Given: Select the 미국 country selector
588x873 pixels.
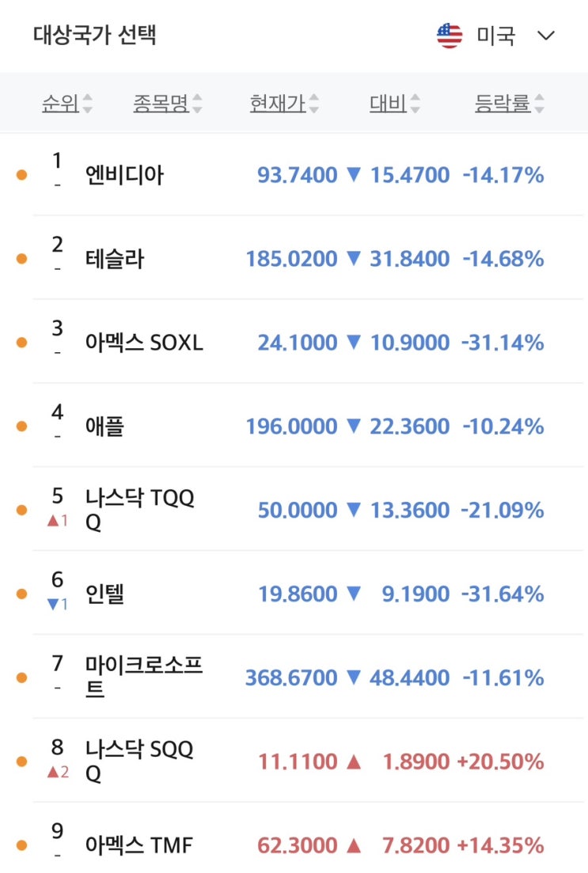Looking at the screenshot, I should click(x=495, y=36).
